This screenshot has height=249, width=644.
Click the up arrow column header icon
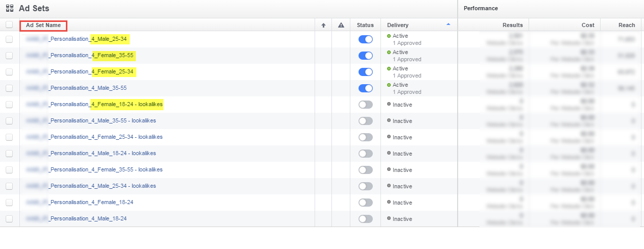coord(323,25)
